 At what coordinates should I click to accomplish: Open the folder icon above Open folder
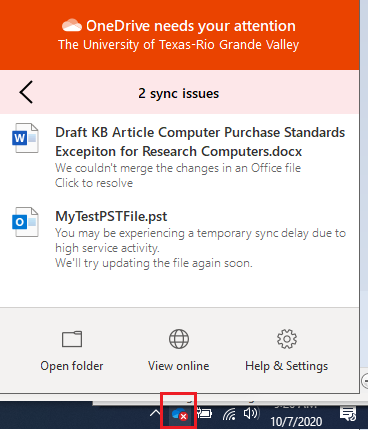click(x=72, y=339)
